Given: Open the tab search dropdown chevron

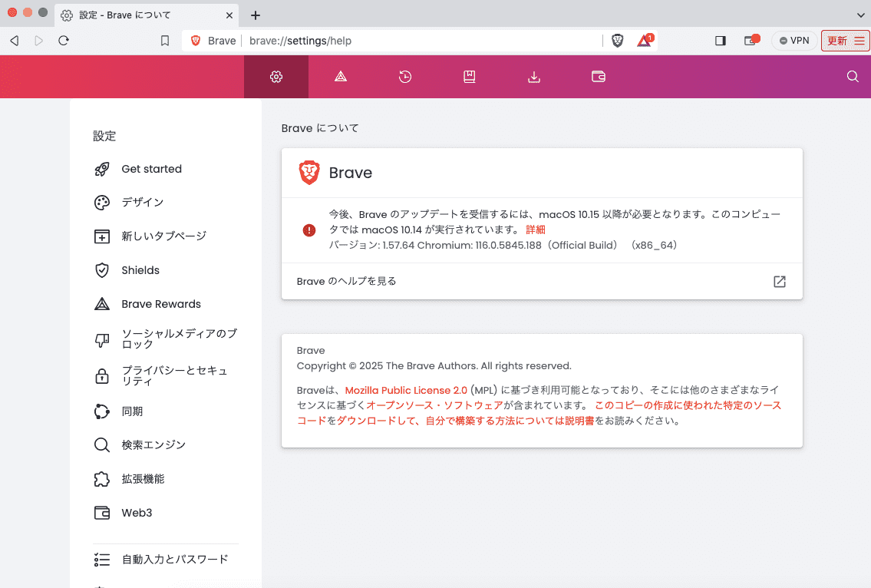Looking at the screenshot, I should [x=860, y=15].
